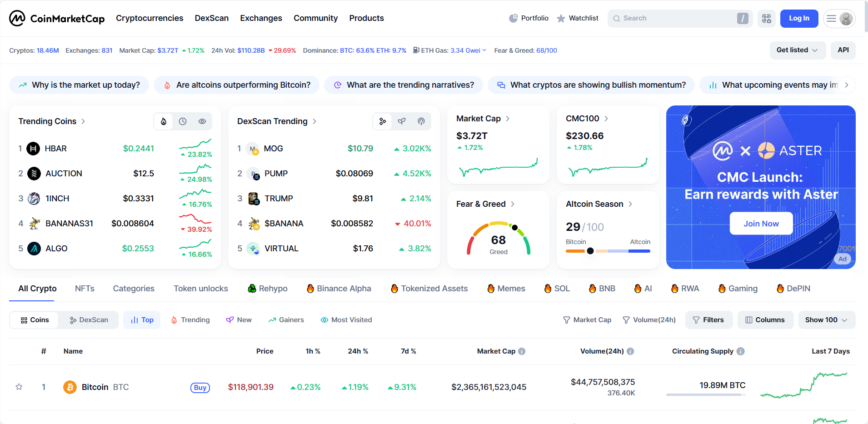Open Altcoin Season card details
868x424 pixels.
599,204
